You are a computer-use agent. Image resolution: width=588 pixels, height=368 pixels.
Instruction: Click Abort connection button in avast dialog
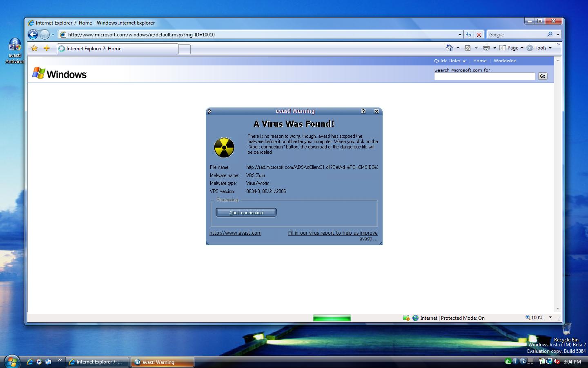246,213
